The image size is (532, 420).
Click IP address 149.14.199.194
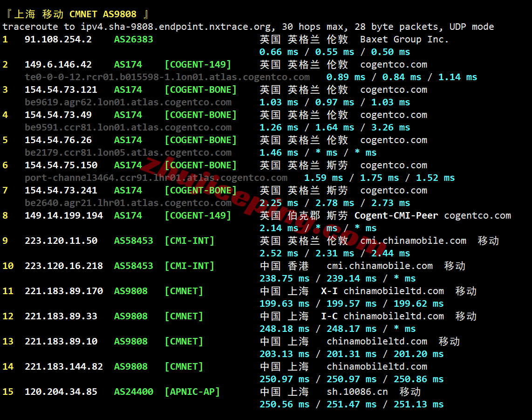(64, 215)
